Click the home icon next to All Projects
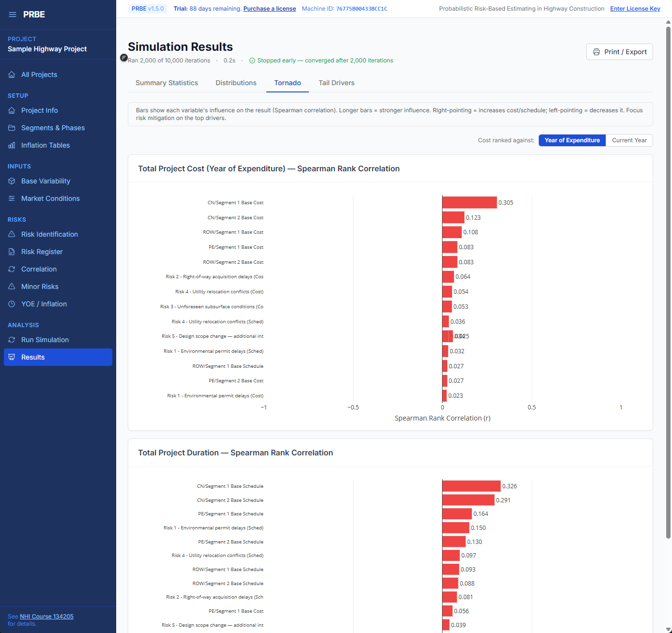This screenshot has width=672, height=633. (x=12, y=75)
